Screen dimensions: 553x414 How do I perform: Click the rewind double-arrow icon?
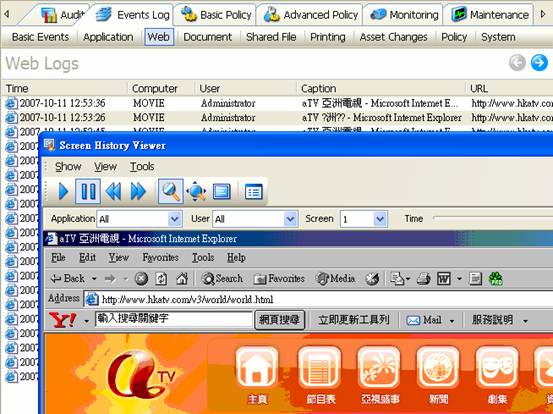[113, 191]
